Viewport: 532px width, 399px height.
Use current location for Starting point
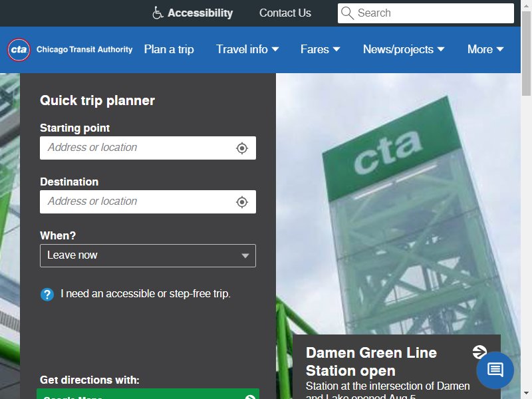tap(242, 148)
